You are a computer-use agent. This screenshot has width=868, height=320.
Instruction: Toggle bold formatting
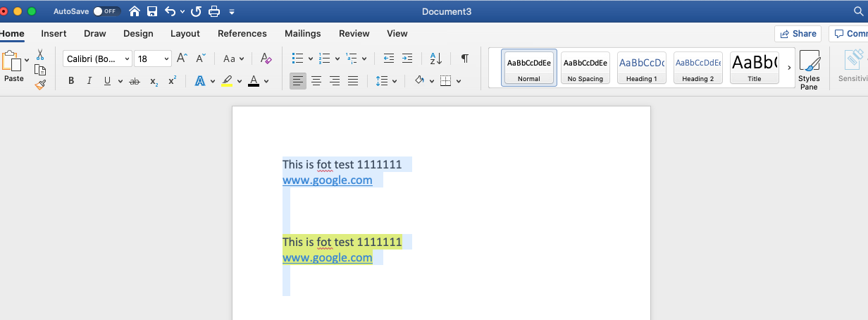coord(71,81)
